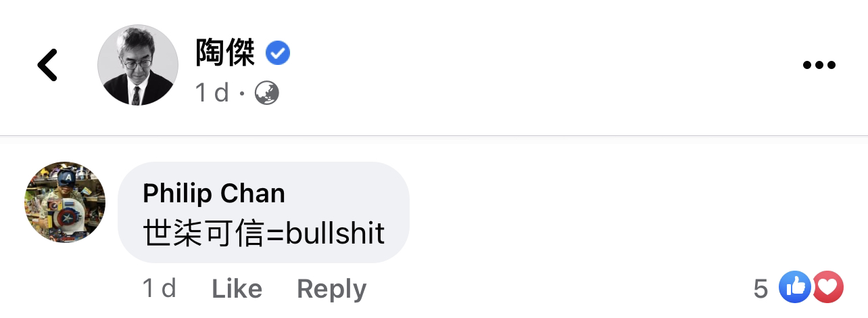Reply to Philip Chan's comment
Screen dimensions: 868x318
pyautogui.click(x=331, y=289)
